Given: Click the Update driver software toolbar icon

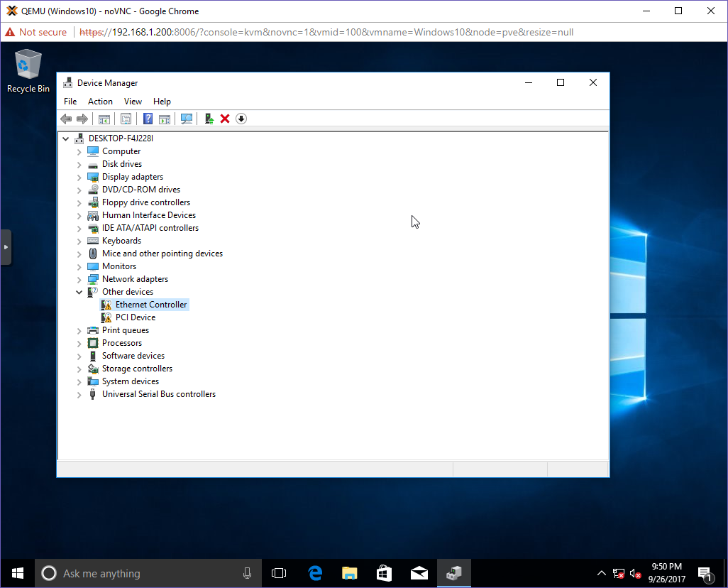Looking at the screenshot, I should pyautogui.click(x=209, y=119).
